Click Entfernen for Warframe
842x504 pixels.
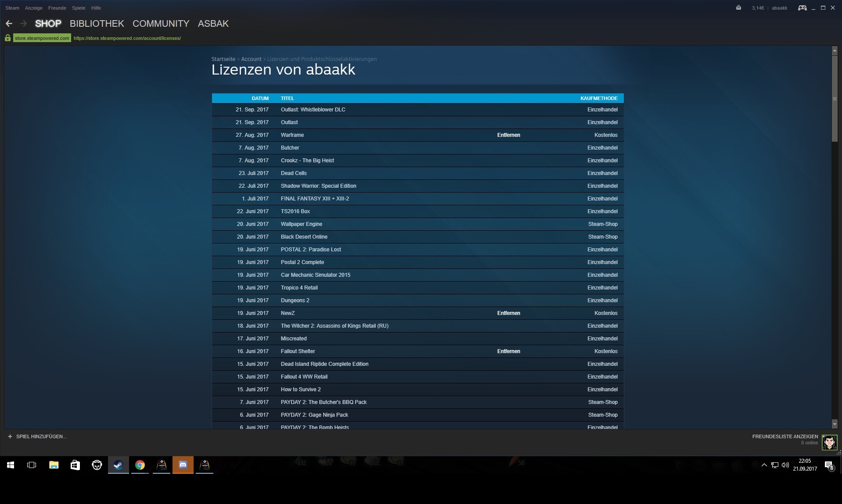pos(509,135)
